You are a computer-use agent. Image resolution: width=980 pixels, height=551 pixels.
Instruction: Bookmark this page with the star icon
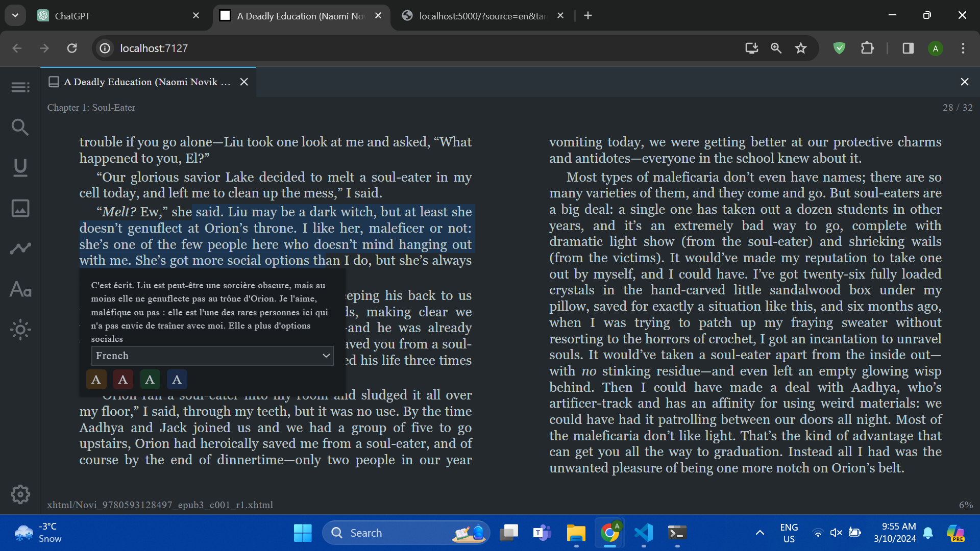click(801, 48)
